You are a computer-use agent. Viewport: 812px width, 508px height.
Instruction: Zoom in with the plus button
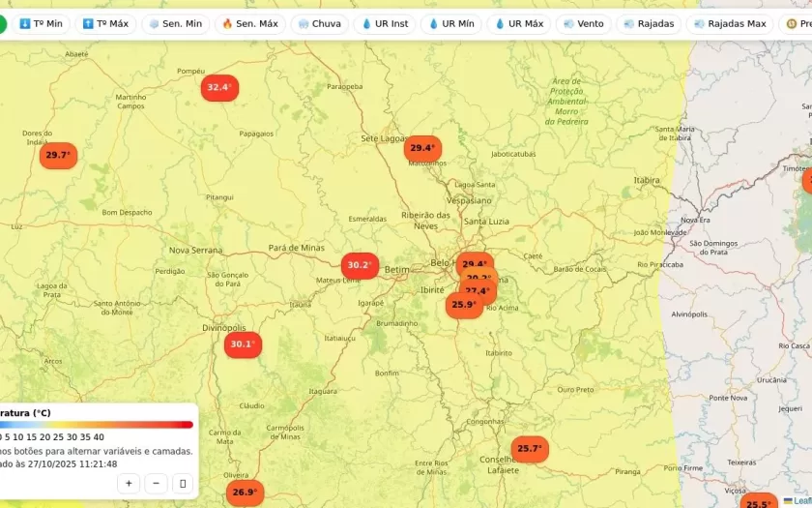129,483
